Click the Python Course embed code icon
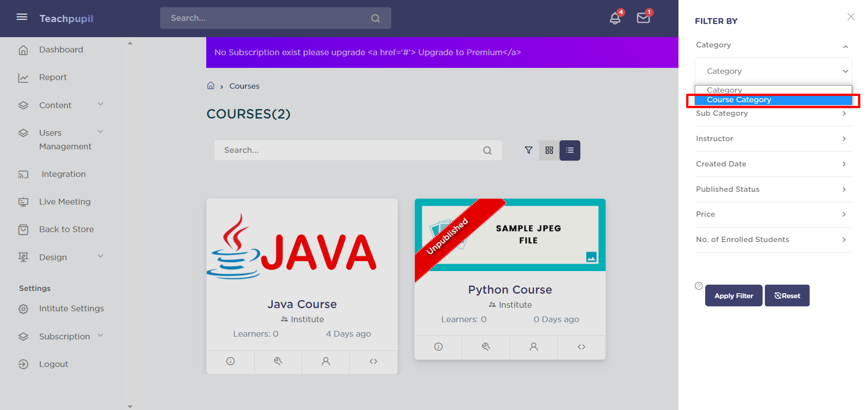The image size is (868, 410). [581, 347]
